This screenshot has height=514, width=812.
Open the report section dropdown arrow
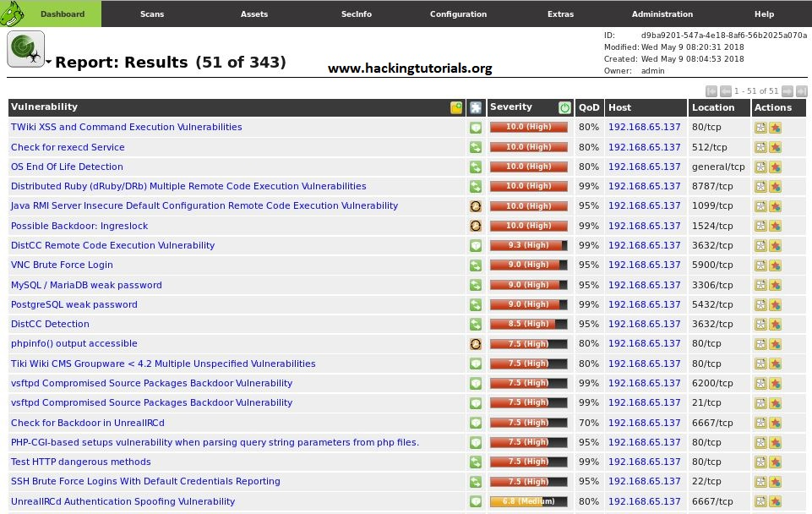pos(48,62)
